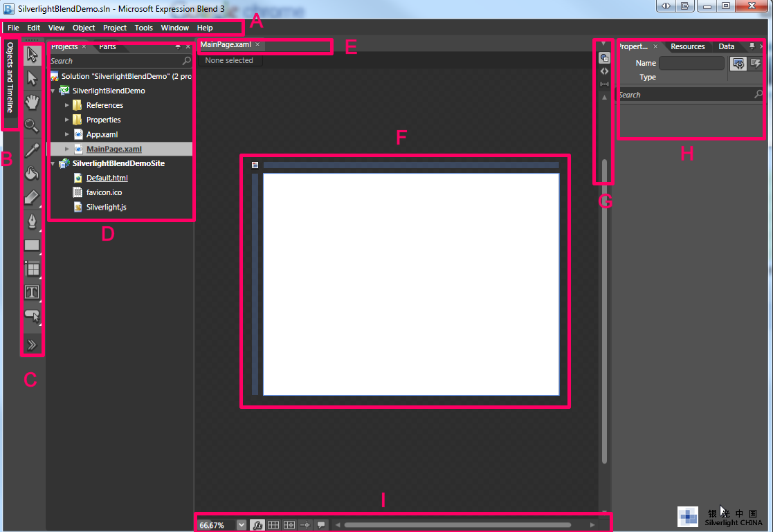Toggle snapping to snaplines
This screenshot has width=773, height=532.
click(305, 525)
